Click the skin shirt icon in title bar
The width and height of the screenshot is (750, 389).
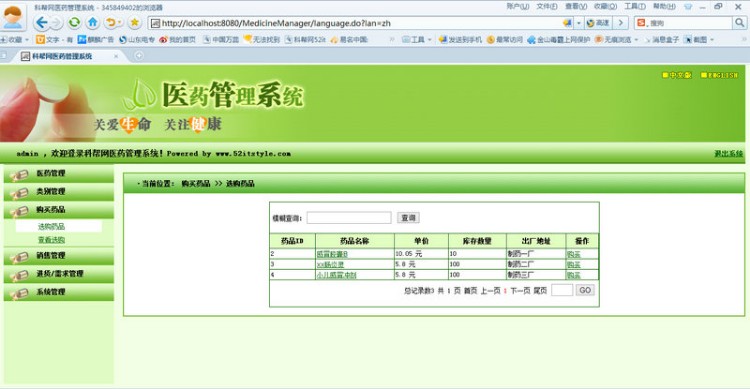[x=688, y=7]
